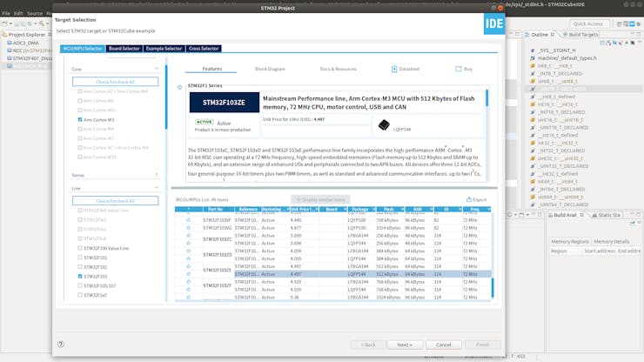Click _SYS__STDINT_H symbol icon in Outline
The height and width of the screenshot is (362, 644).
click(533, 50)
